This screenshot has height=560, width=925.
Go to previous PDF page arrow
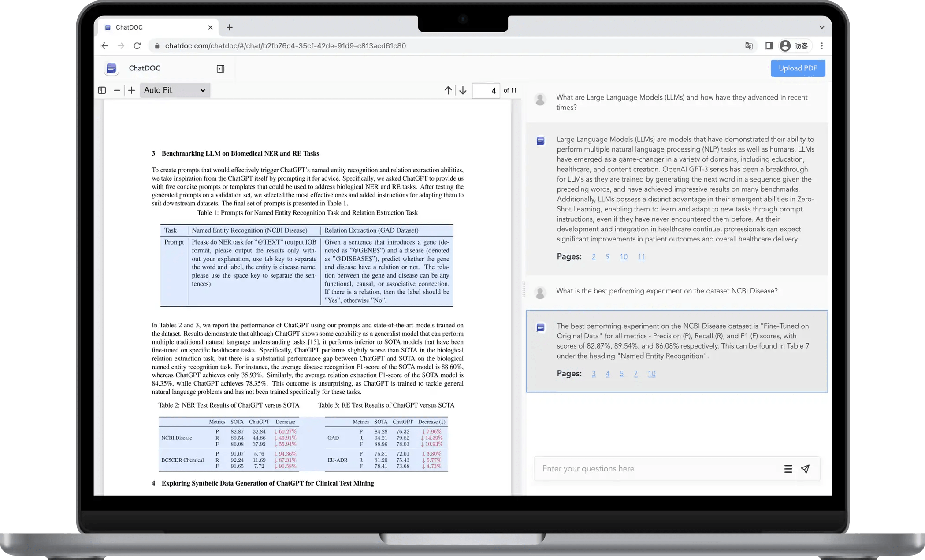(448, 90)
